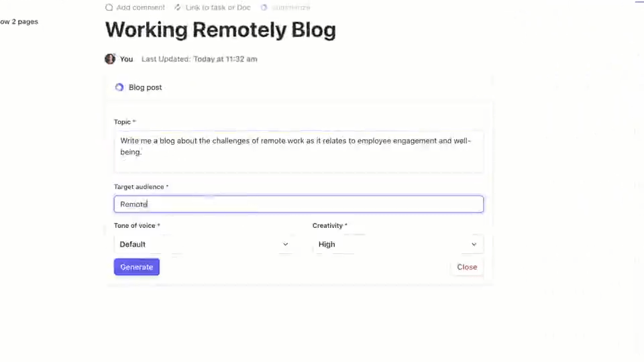Click the Summarize label text
The image size is (644, 362).
tap(291, 7)
